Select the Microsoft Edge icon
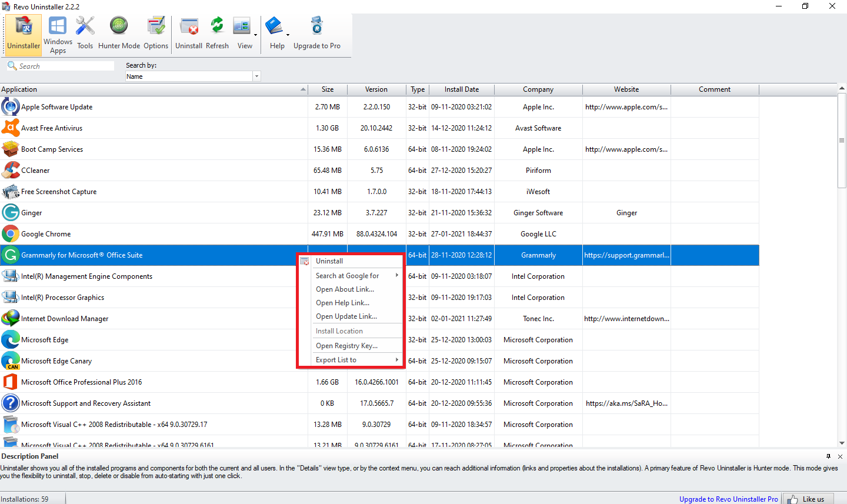 pyautogui.click(x=10, y=340)
